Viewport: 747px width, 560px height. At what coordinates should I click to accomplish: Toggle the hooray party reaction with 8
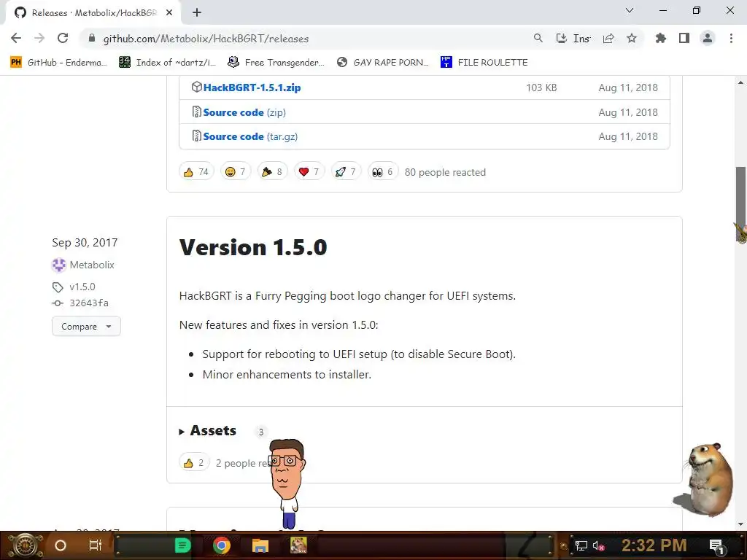click(272, 172)
